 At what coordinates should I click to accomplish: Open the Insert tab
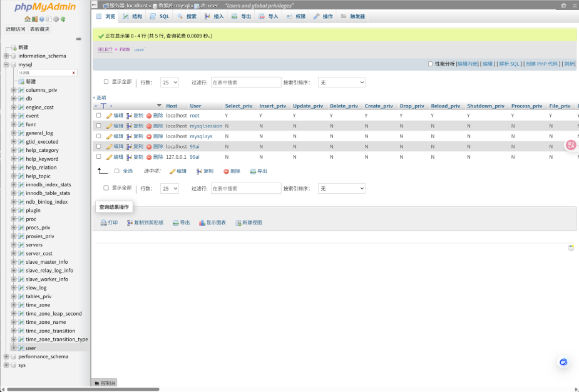[x=214, y=17]
